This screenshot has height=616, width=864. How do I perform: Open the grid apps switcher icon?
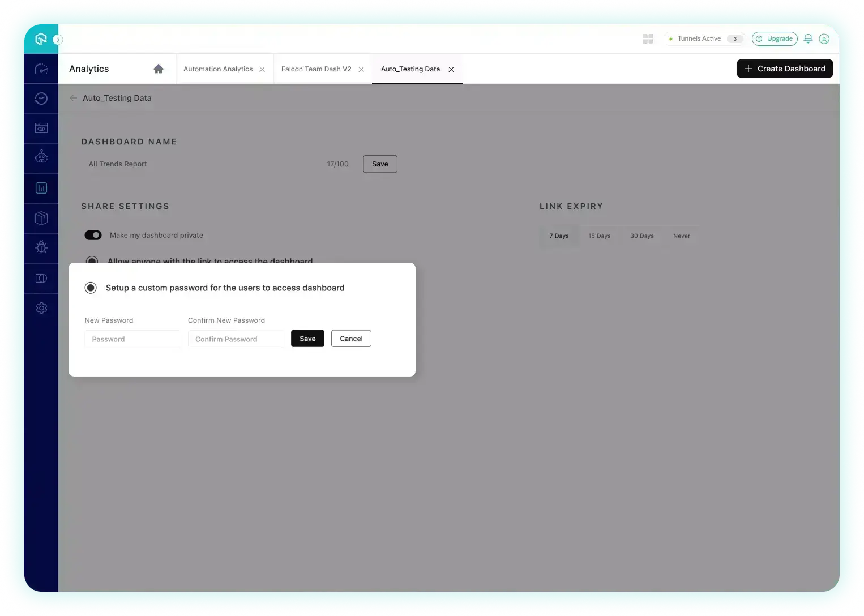click(x=648, y=38)
